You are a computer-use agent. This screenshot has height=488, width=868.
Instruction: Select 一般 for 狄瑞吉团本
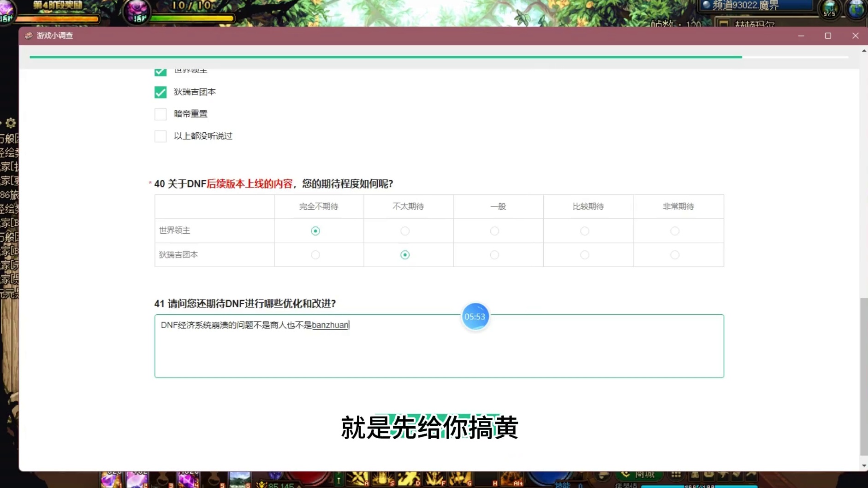pos(494,254)
